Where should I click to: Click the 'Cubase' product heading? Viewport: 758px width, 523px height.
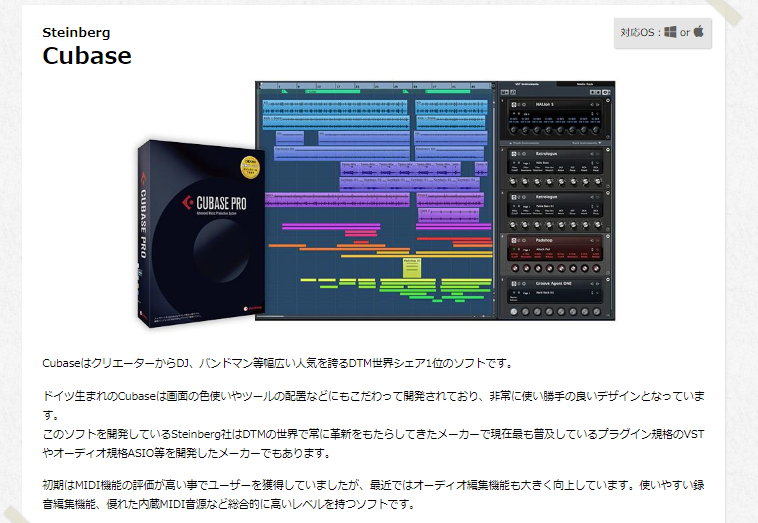pos(87,56)
